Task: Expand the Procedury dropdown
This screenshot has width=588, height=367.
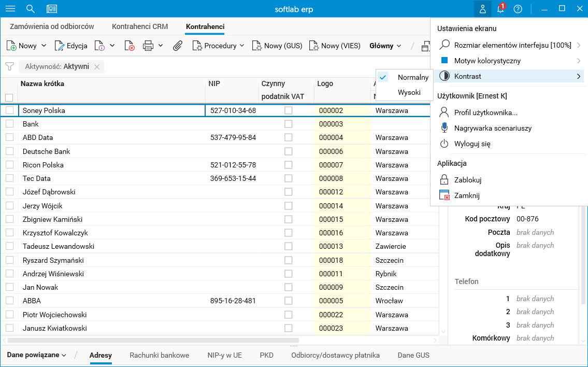Action: [219, 46]
